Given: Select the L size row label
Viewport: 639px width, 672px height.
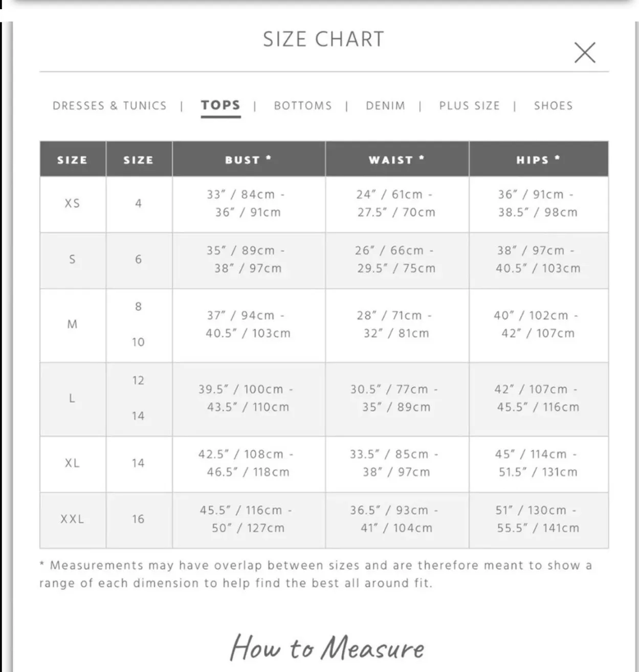Looking at the screenshot, I should point(72,398).
